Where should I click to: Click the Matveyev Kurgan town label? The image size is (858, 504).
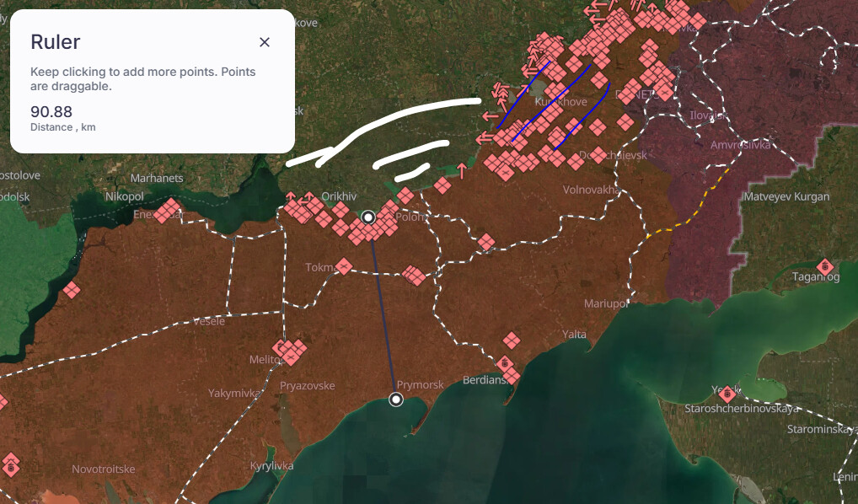786,196
